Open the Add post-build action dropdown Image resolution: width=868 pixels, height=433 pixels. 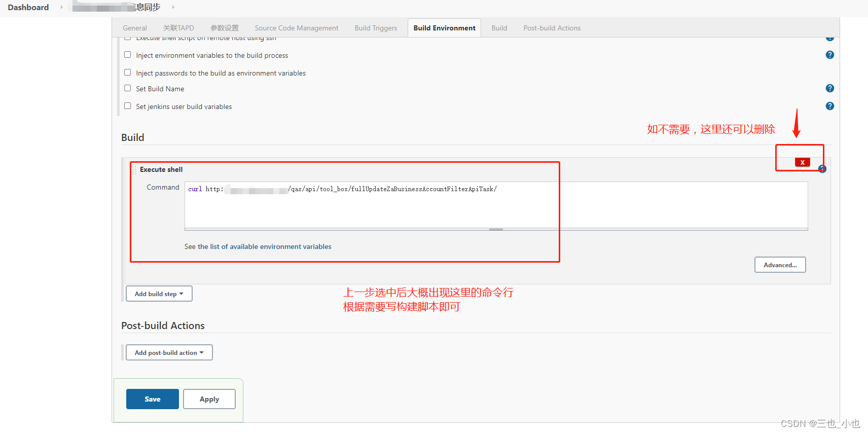(169, 352)
